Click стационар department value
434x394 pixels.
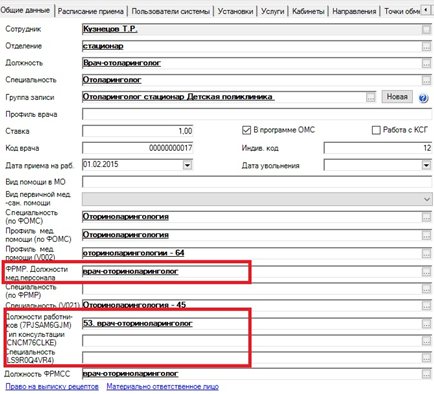click(103, 46)
